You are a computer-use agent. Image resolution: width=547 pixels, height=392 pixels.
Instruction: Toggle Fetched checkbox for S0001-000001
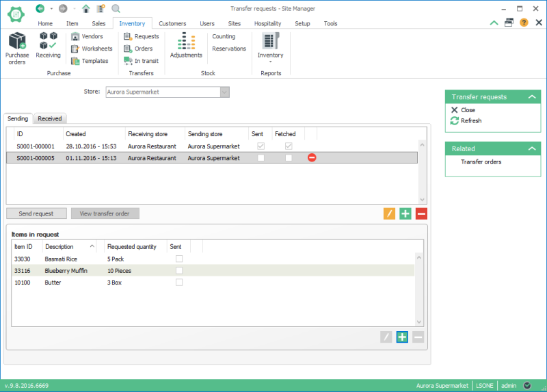pyautogui.click(x=289, y=146)
